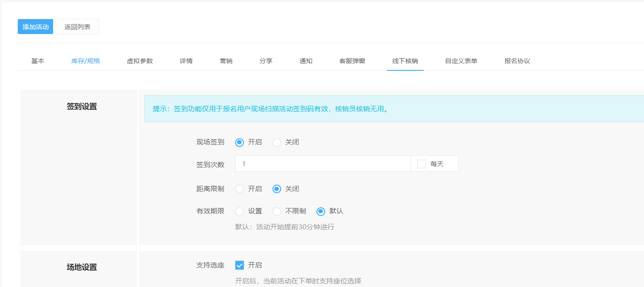
Task: Switch to the 营销 tab
Action: [x=226, y=61]
